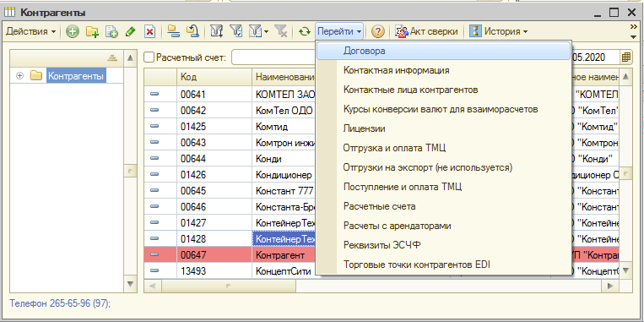Click the table's vertical scroll down arrow
This screenshot has height=322, width=644.
[625, 270]
